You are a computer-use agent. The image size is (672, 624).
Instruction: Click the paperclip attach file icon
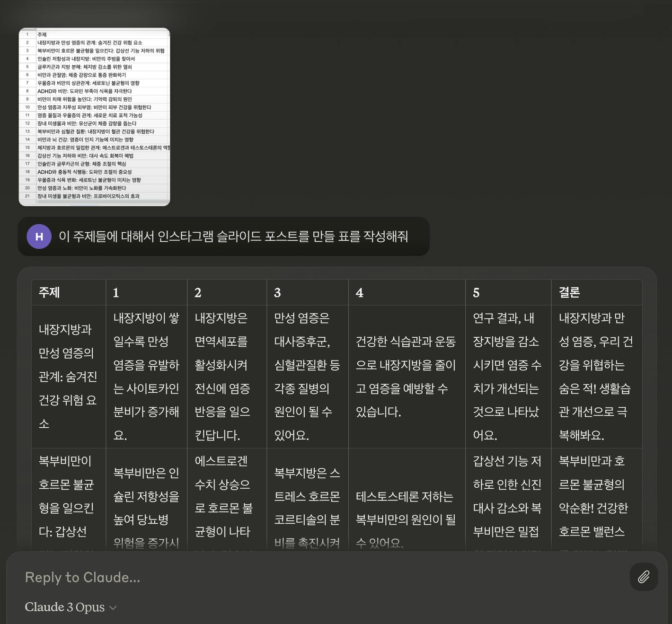click(644, 577)
